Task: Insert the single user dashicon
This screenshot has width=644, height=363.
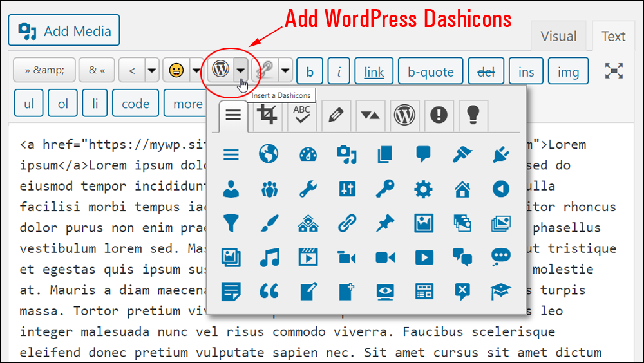Action: click(231, 189)
